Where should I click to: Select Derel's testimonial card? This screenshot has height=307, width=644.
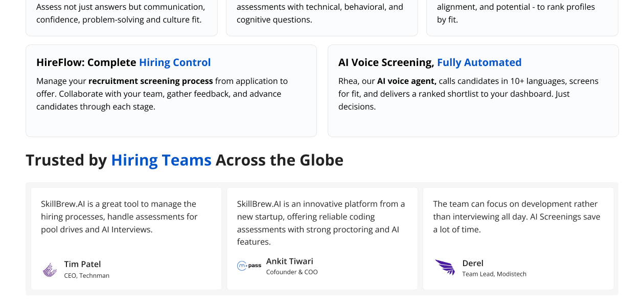click(x=518, y=238)
